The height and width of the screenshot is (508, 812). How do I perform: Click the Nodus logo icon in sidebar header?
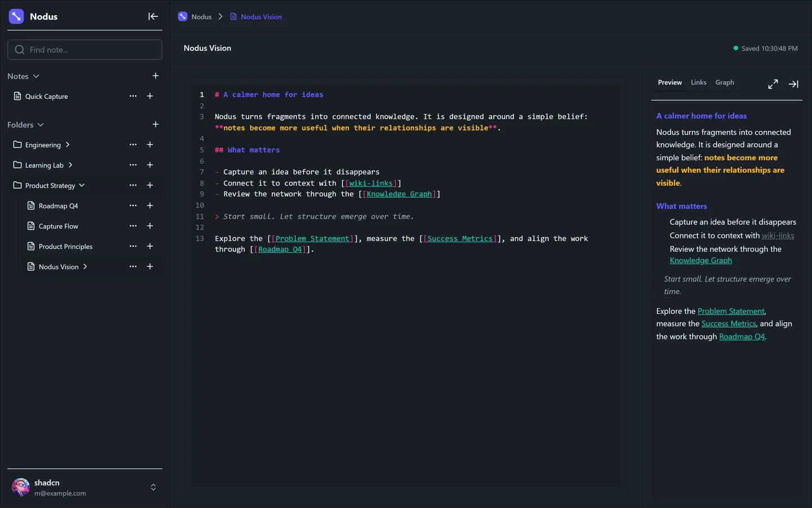point(16,16)
